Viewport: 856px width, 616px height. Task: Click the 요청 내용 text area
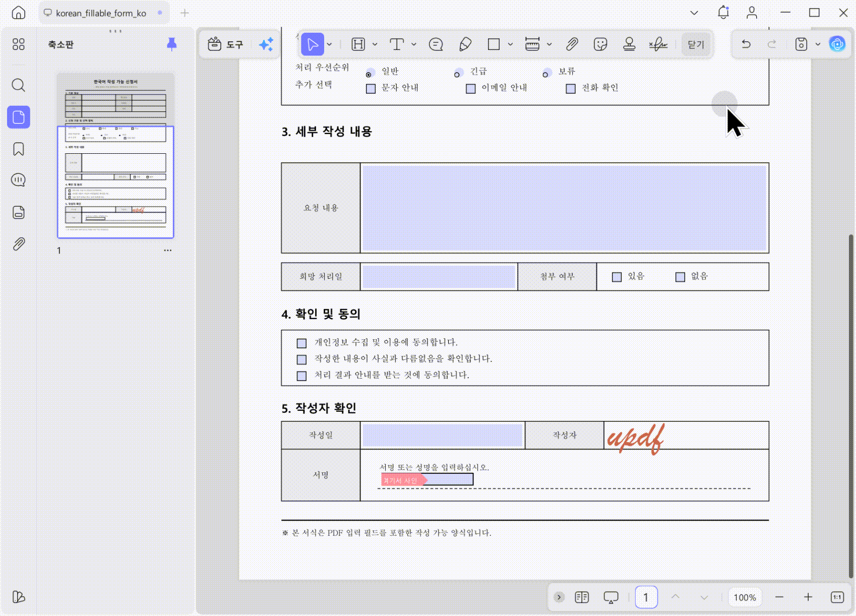(x=564, y=208)
